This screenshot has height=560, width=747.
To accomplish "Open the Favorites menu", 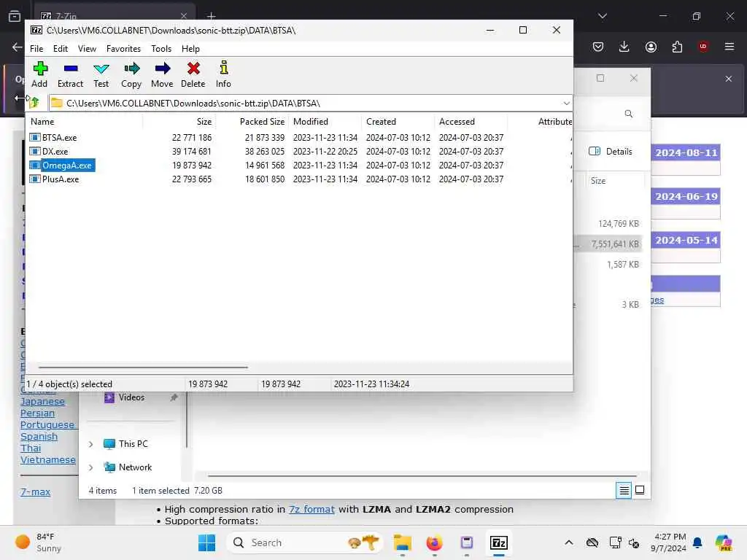I will coord(124,49).
